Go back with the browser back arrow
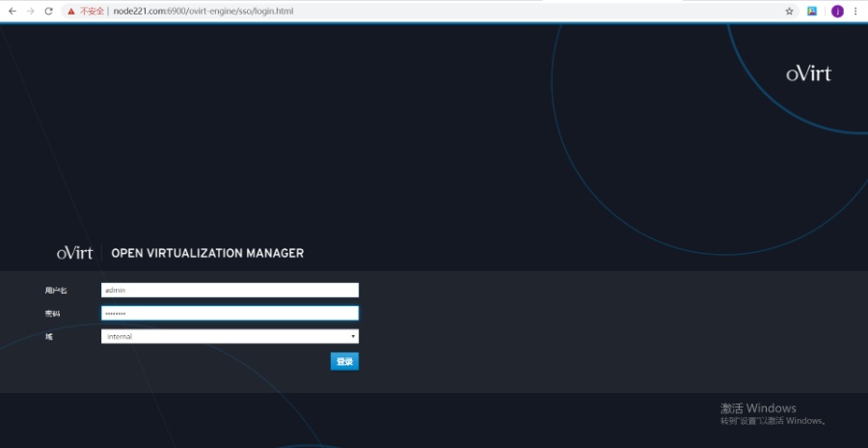This screenshot has height=448, width=868. [x=13, y=11]
